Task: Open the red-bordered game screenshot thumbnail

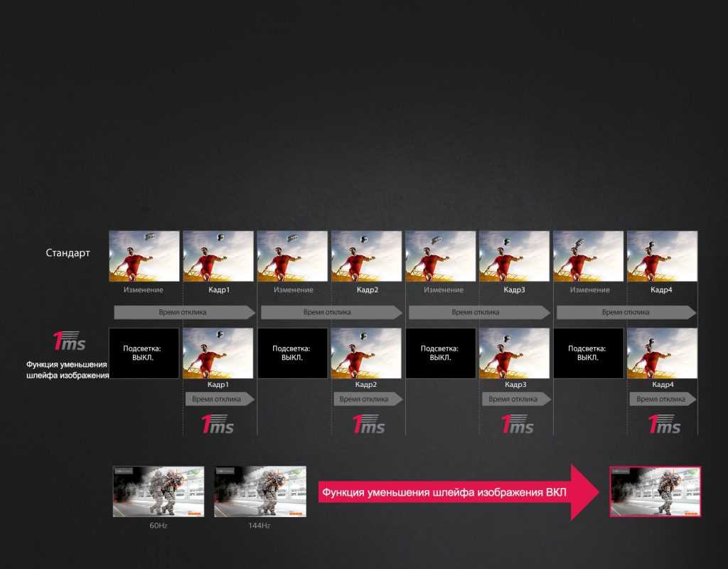Action: (x=655, y=491)
